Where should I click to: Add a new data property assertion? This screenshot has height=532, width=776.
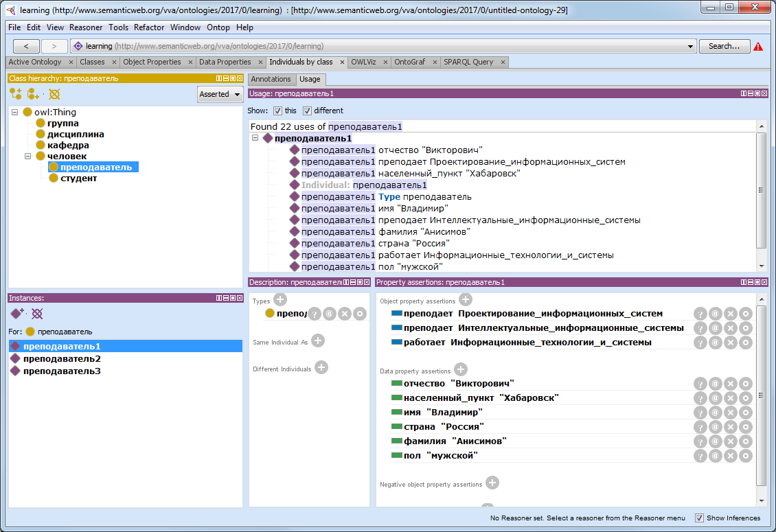(x=461, y=370)
